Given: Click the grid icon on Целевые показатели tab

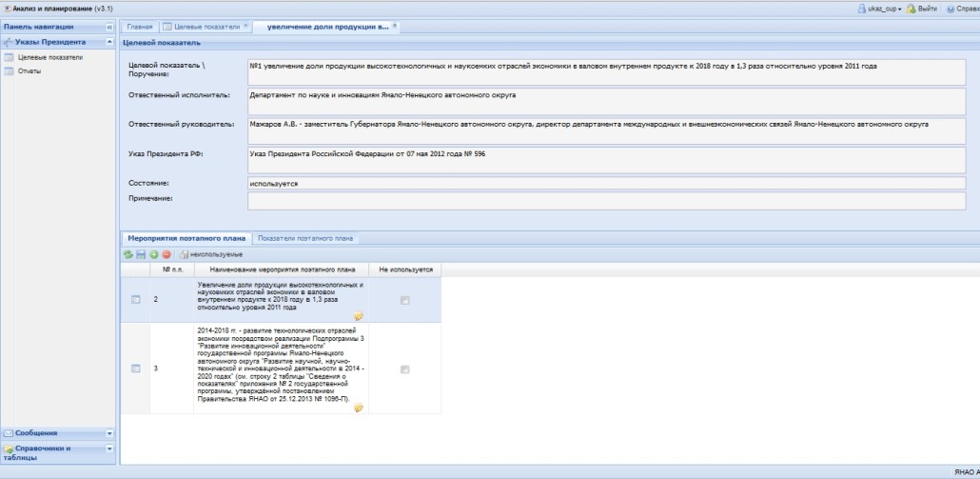Looking at the screenshot, I should point(167,27).
